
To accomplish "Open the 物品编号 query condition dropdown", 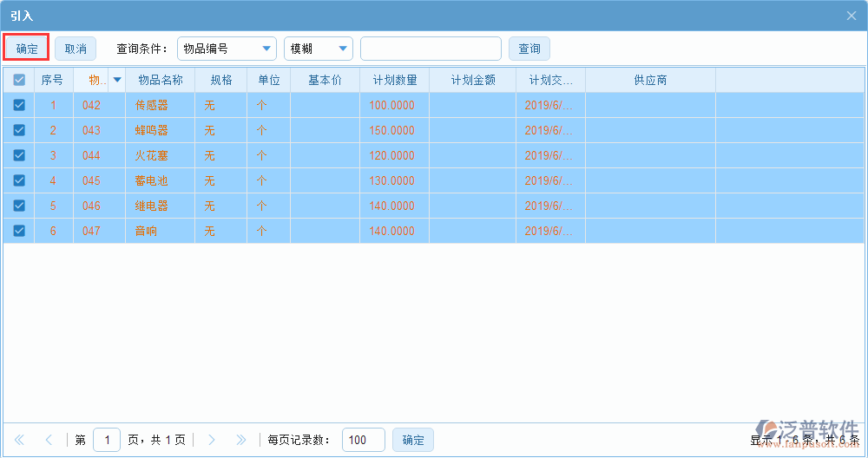I will click(227, 49).
